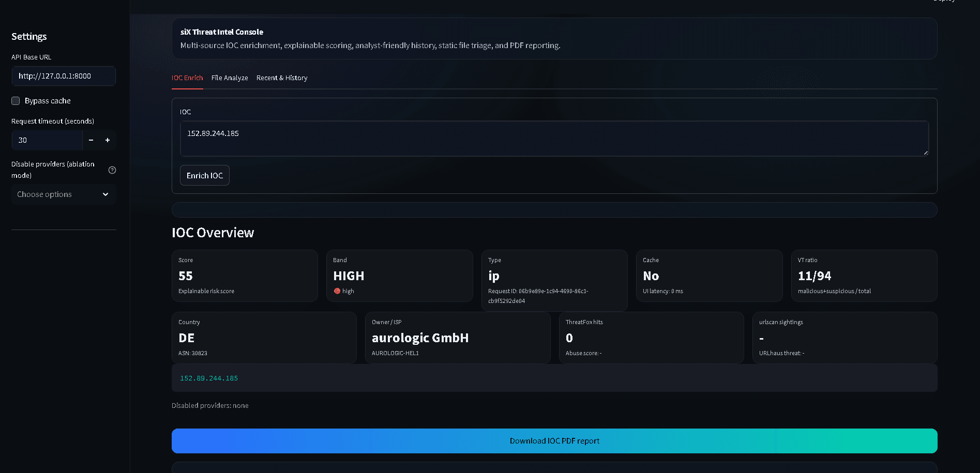Open help tooltip for Disable providers

112,170
